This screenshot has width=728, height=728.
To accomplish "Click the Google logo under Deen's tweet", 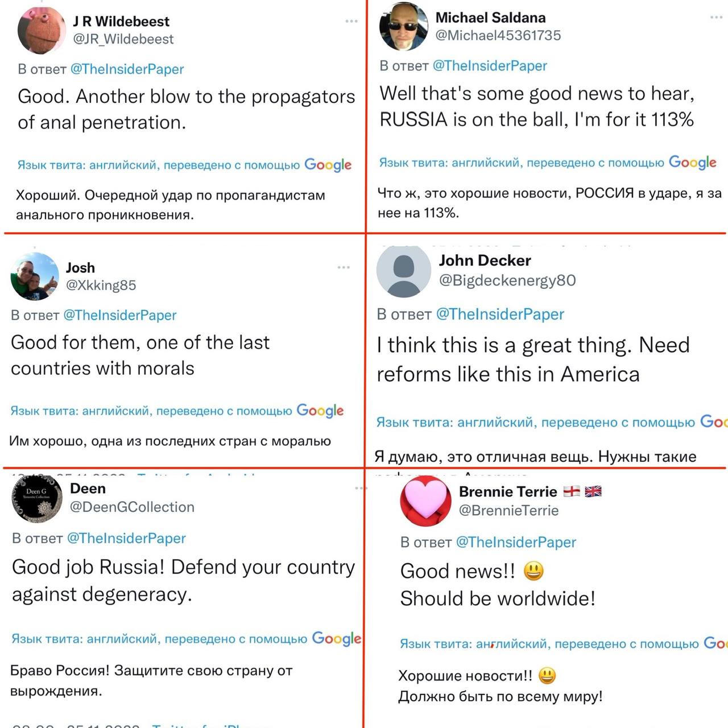I will (336, 639).
